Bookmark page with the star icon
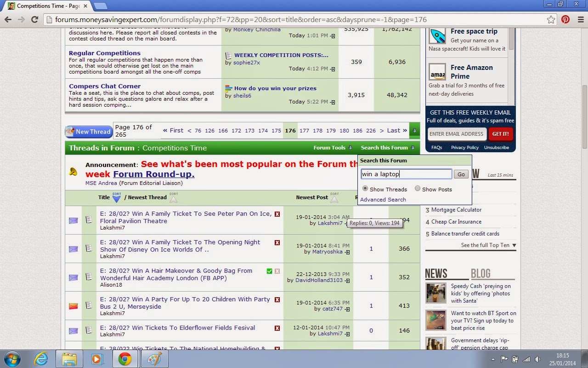Viewport: 588px width, 368px height. 551,19
